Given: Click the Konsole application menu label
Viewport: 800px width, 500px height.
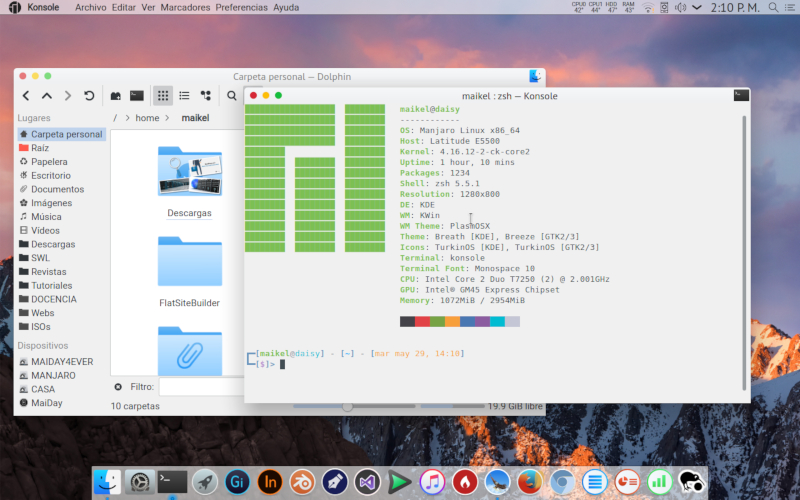Looking at the screenshot, I should pyautogui.click(x=43, y=7).
